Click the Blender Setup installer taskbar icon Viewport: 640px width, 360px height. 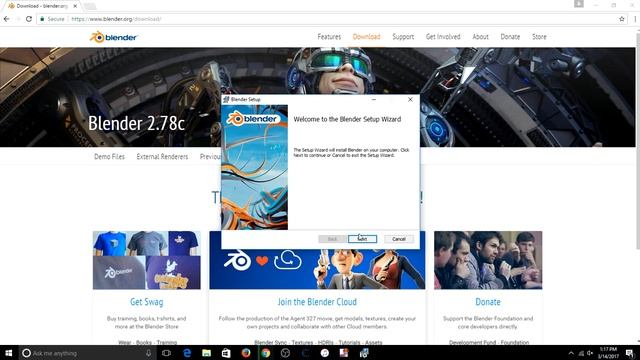(x=364, y=353)
